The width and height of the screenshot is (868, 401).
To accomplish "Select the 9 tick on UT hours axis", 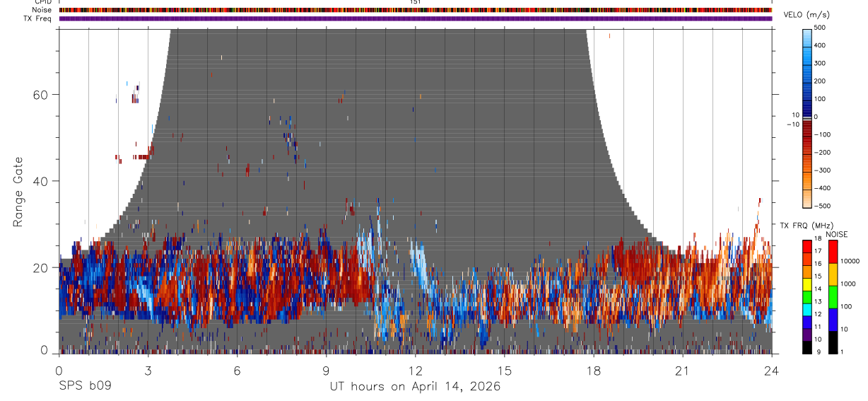I will (x=326, y=370).
